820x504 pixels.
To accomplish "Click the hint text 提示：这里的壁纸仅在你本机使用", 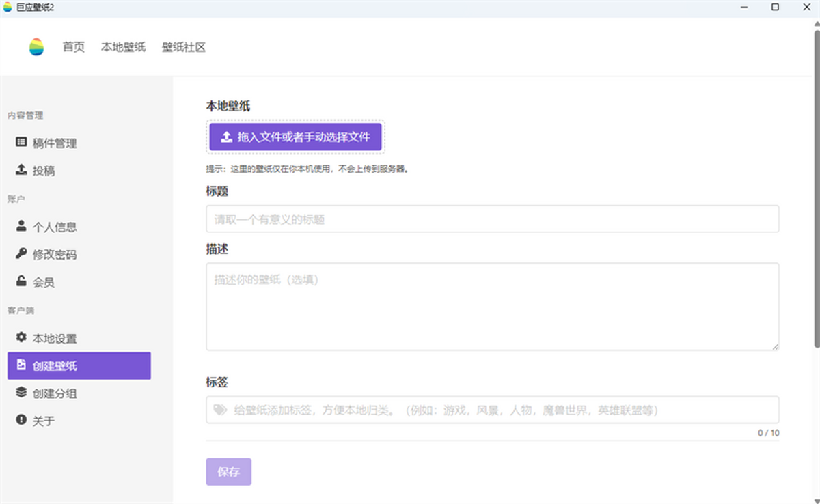I will pos(307,169).
